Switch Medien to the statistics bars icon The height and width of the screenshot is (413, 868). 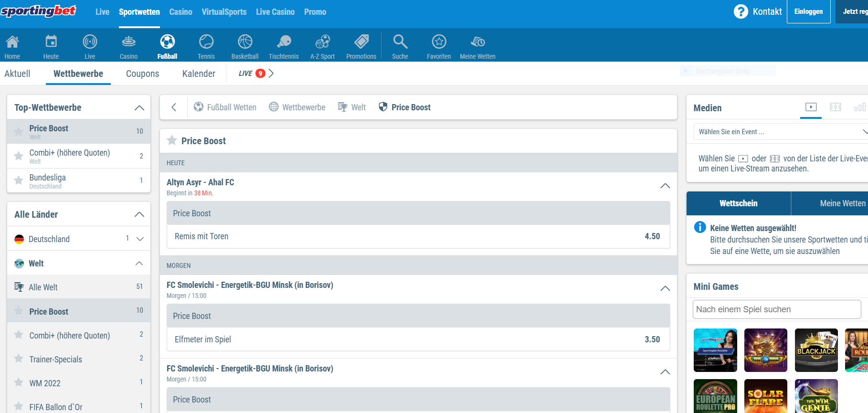859,107
